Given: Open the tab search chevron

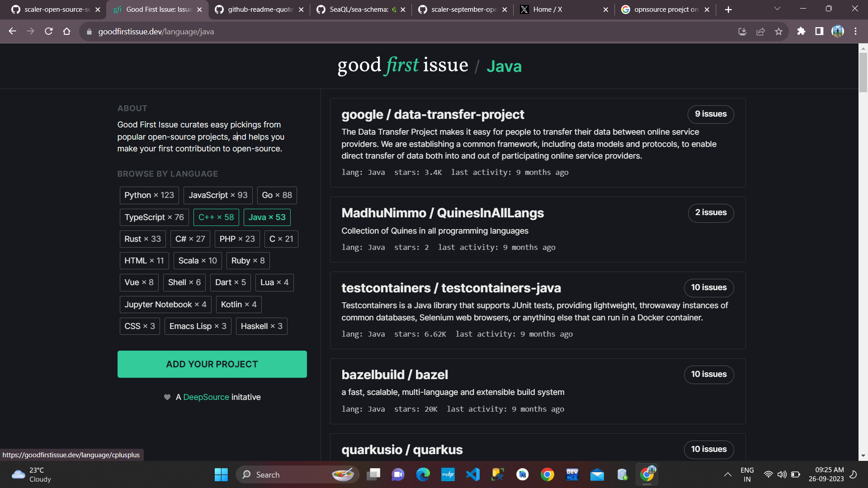Looking at the screenshot, I should pos(777,8).
